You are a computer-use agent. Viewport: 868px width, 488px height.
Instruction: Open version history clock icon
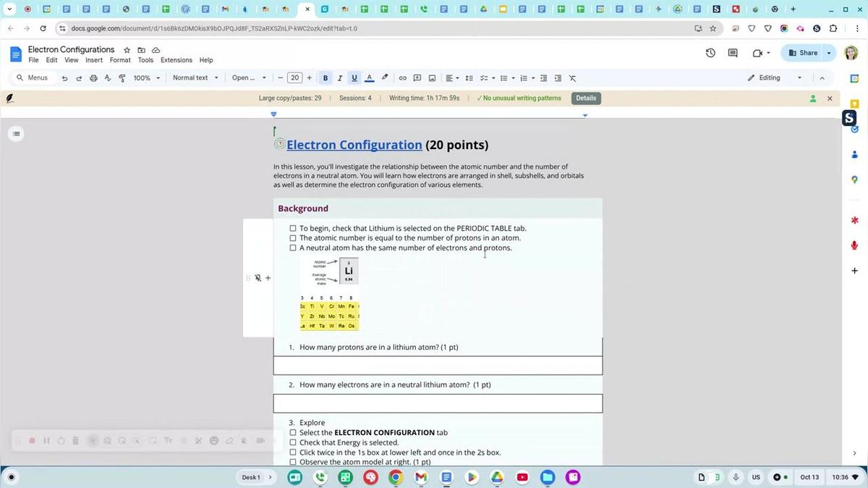(710, 53)
